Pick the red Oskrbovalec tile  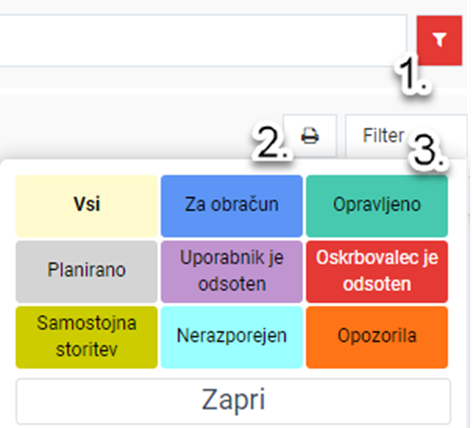point(377,271)
